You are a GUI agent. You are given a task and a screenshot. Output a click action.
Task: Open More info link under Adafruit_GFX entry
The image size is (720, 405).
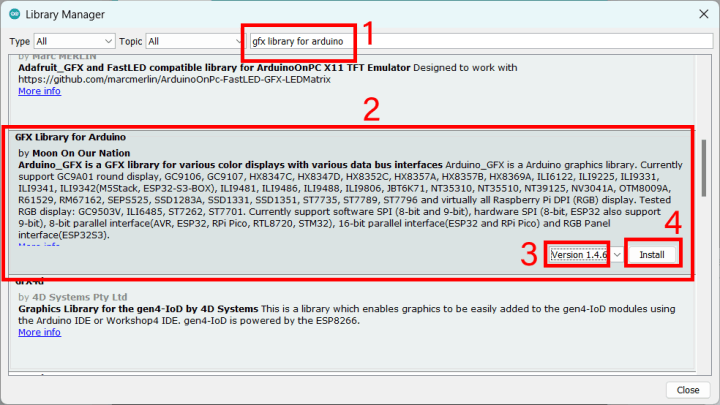[39, 91]
